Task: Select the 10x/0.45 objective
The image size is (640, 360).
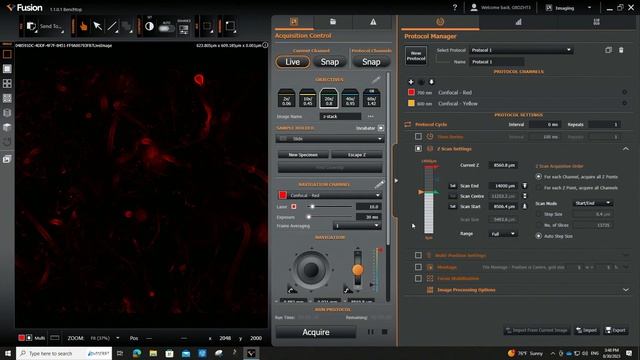Action: [x=308, y=98]
